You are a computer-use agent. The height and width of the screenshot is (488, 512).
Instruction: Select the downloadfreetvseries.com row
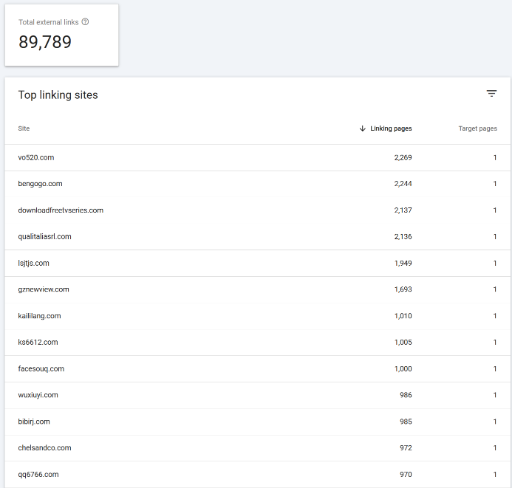coord(257,210)
